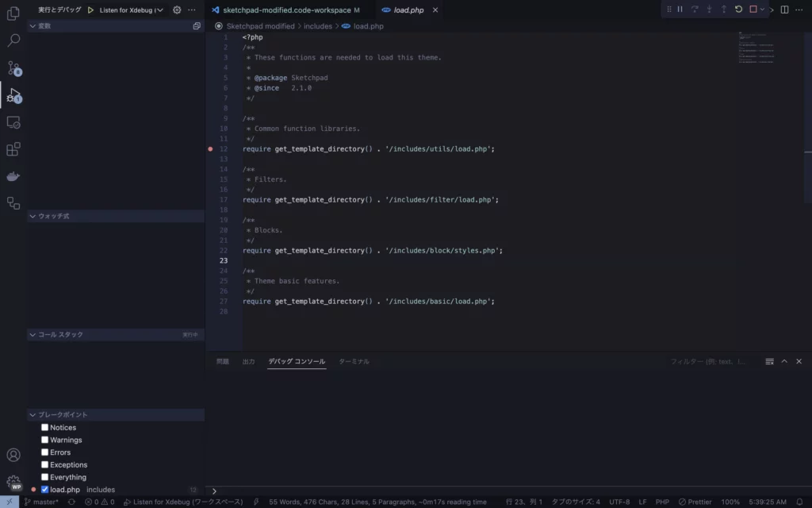Open the remote window indicator in status bar

coord(10,502)
